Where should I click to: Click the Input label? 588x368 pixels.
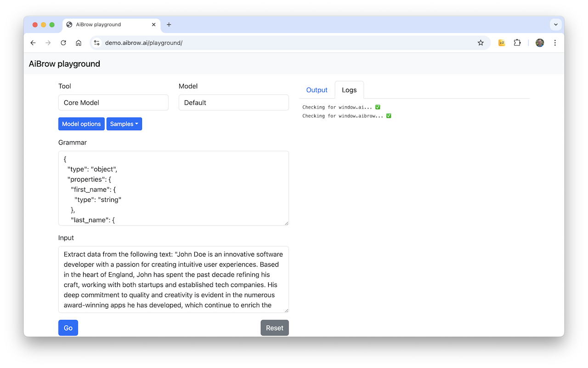66,238
